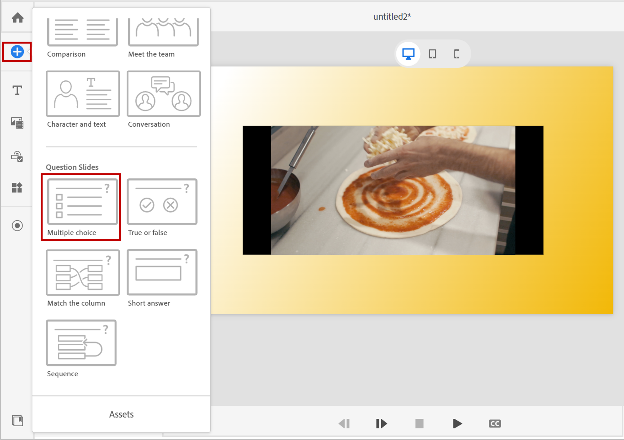Viewport: 624px width, 440px height.
Task: Open the Assets button
Action: (x=121, y=414)
